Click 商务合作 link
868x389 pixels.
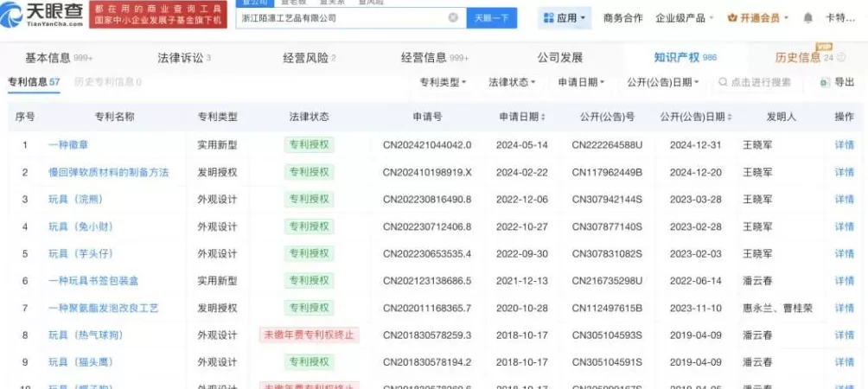623,18
